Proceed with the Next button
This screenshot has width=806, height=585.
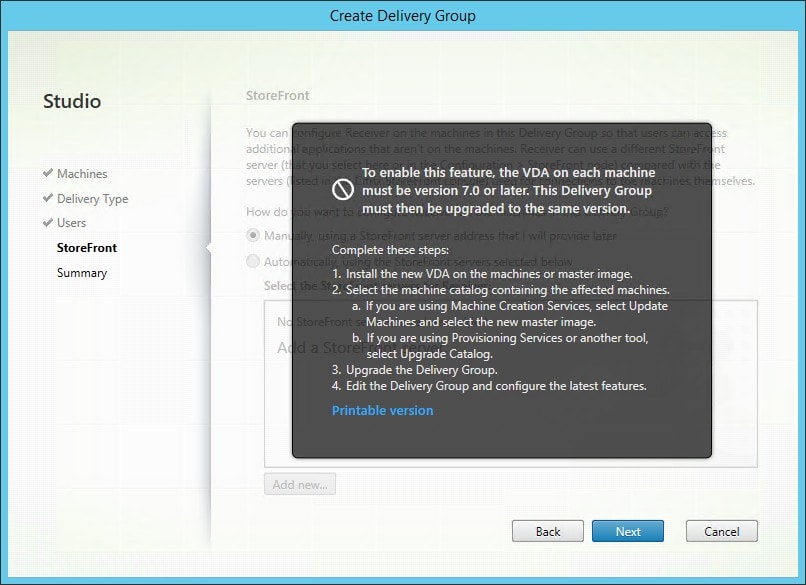628,531
